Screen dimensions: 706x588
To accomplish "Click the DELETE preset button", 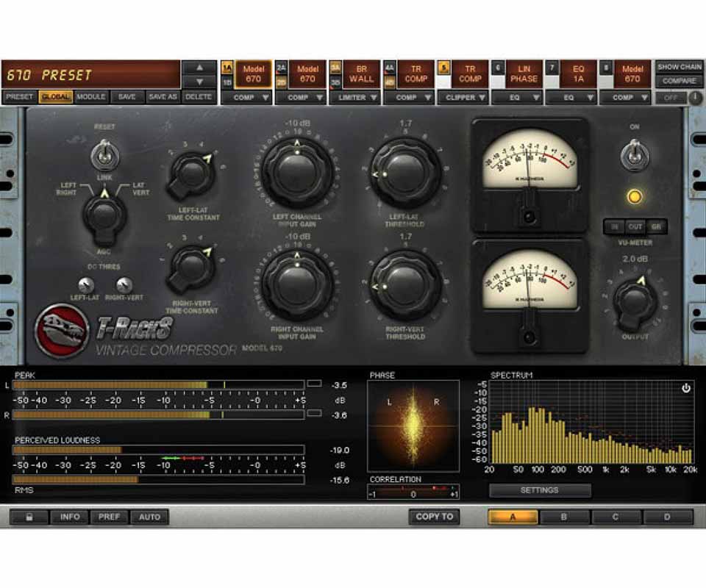I will 199,97.
